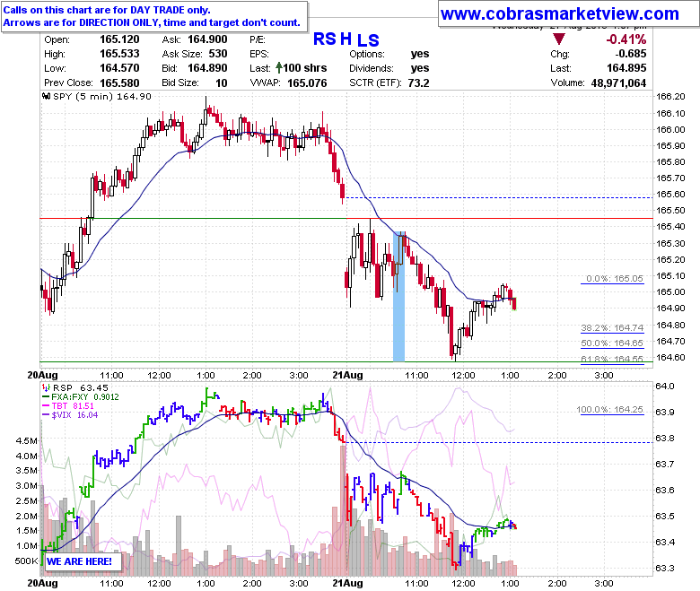Click the Ask value 164.900
This screenshot has height=591, width=700.
coord(207,39)
